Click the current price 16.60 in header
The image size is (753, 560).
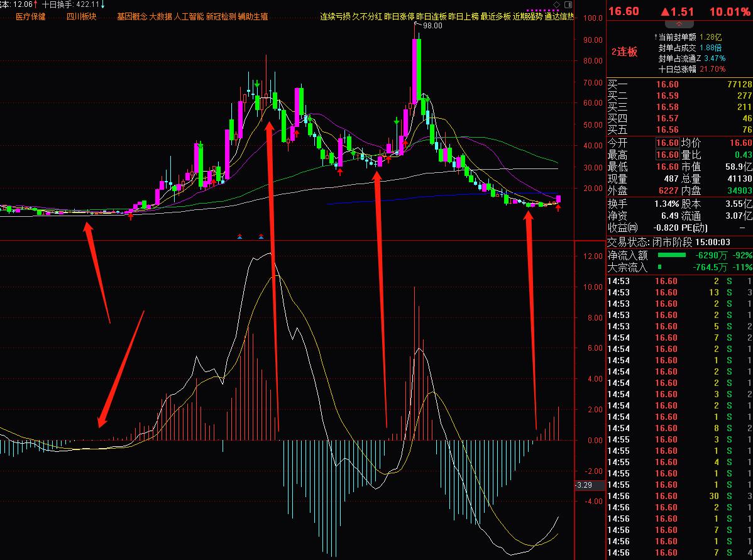tap(624, 11)
